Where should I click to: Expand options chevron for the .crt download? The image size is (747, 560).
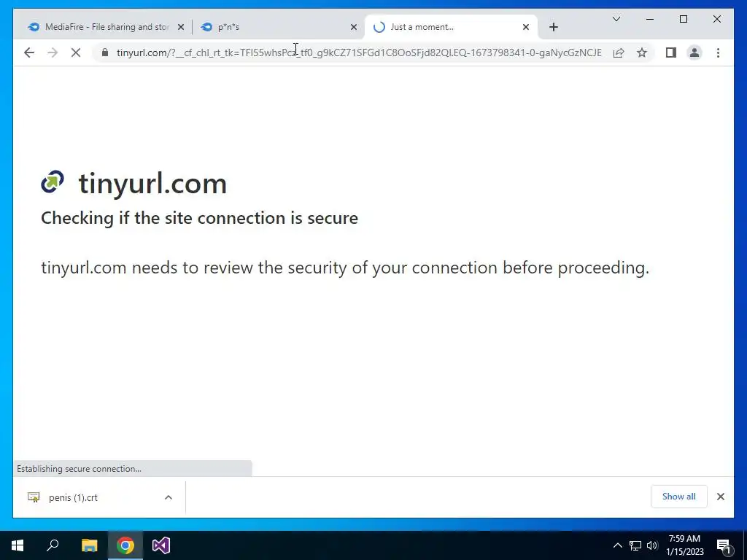point(169,497)
